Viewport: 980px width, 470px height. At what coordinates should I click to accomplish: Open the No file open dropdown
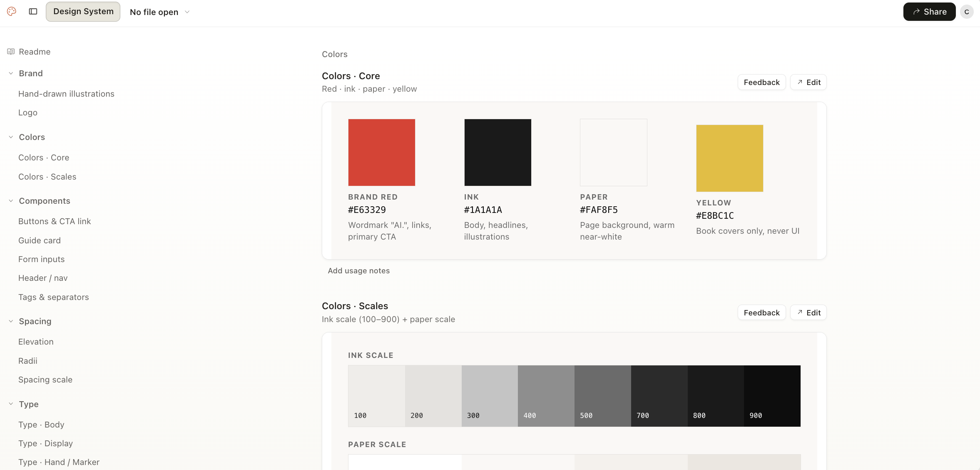160,12
